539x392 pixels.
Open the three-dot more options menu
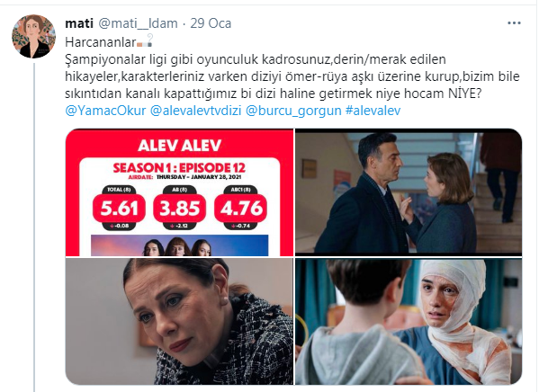(x=514, y=23)
